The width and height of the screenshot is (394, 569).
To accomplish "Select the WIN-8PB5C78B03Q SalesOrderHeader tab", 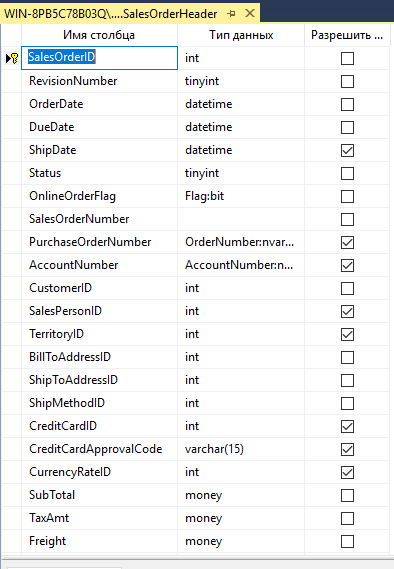I will (111, 14).
